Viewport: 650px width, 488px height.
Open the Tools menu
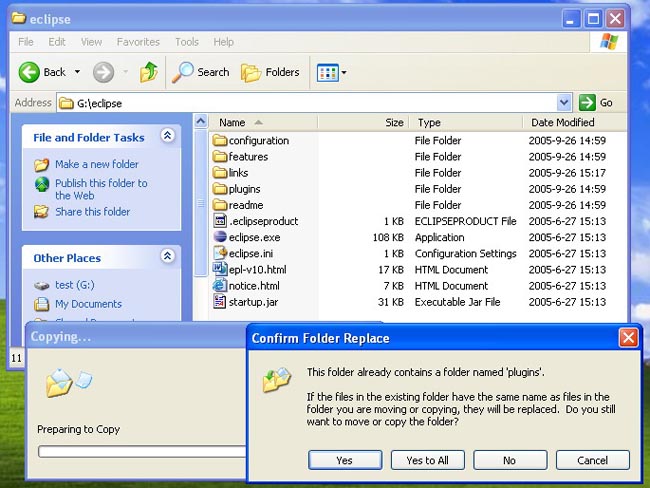pos(187,42)
